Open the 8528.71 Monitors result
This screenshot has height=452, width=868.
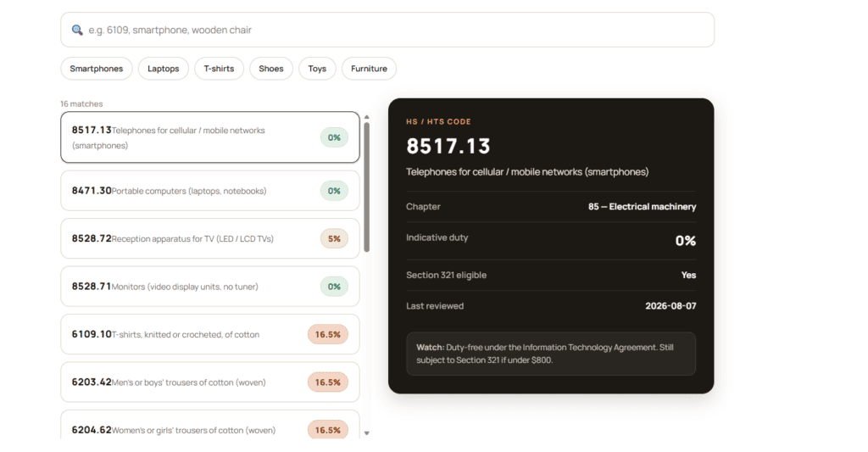click(x=210, y=287)
